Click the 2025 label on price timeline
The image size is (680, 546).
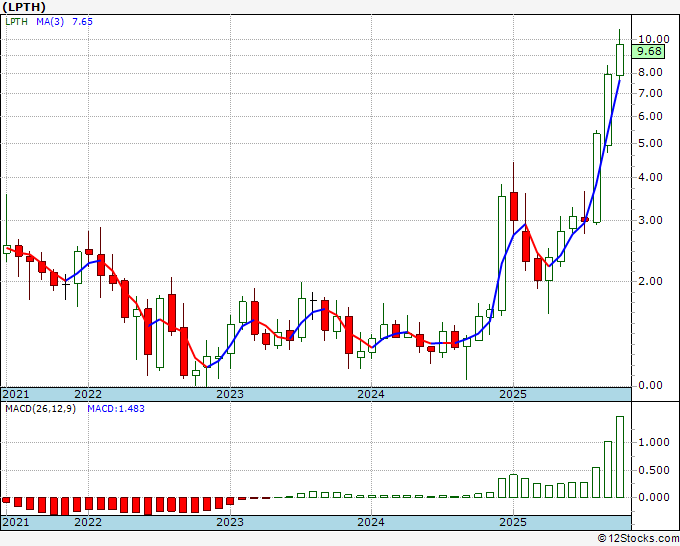point(513,394)
